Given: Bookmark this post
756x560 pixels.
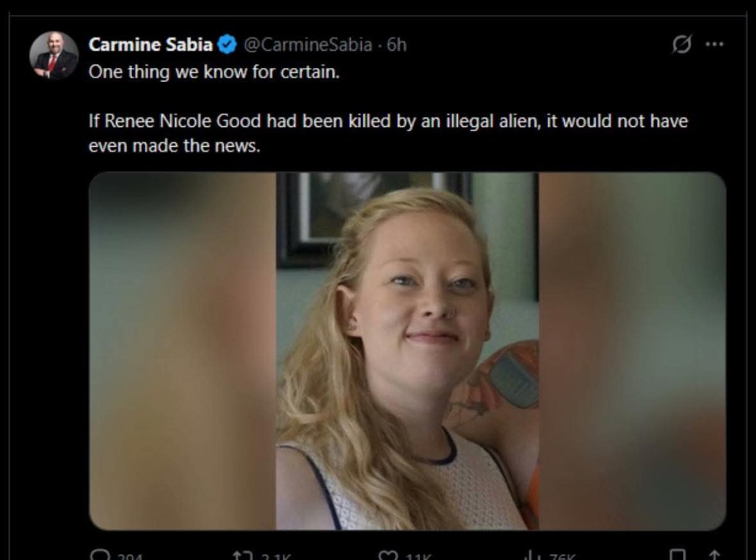Looking at the screenshot, I should pyautogui.click(x=677, y=556).
